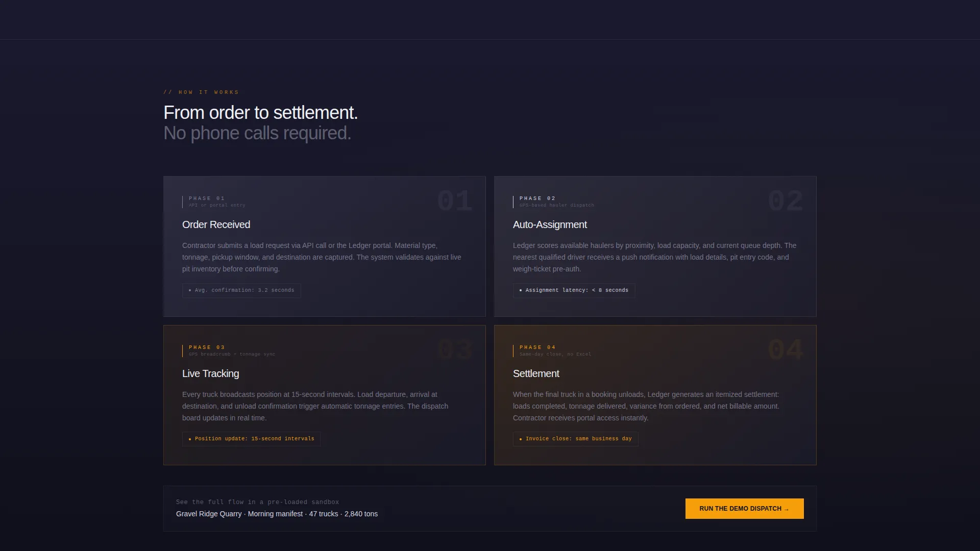
Task: Click the 'PHASE 04' label
Action: tap(537, 347)
